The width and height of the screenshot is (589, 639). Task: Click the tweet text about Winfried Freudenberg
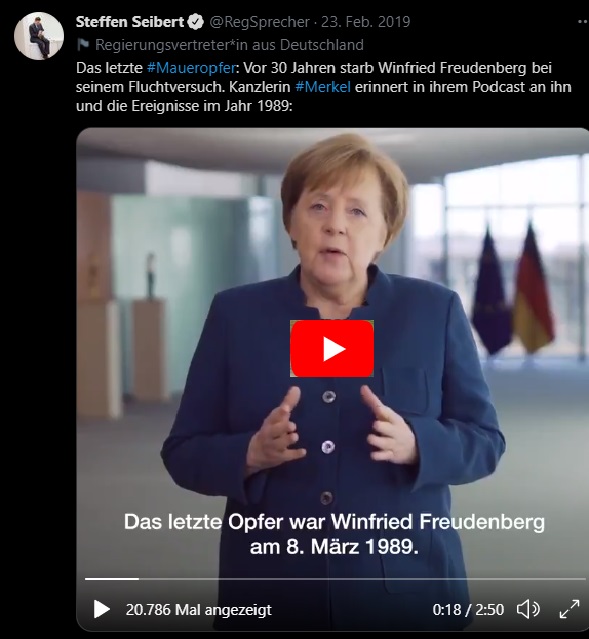point(324,87)
